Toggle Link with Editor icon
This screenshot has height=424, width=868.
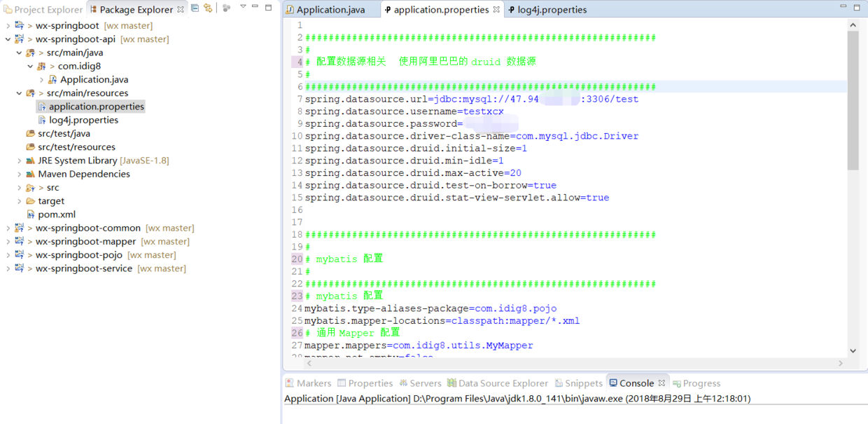(x=208, y=8)
